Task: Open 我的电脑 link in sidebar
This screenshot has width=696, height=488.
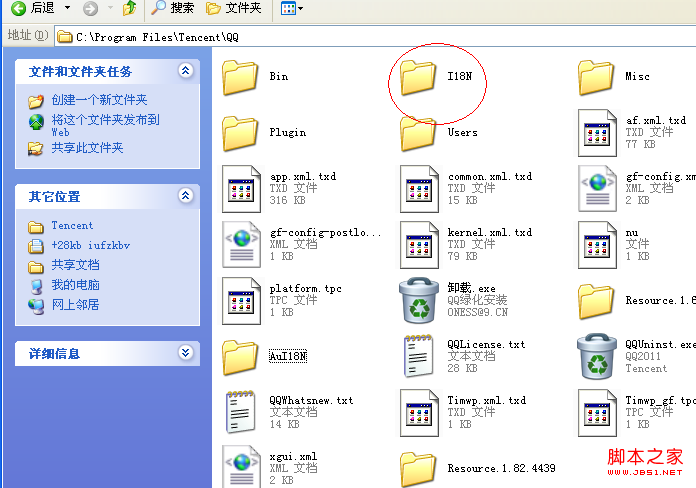Action: (x=75, y=285)
